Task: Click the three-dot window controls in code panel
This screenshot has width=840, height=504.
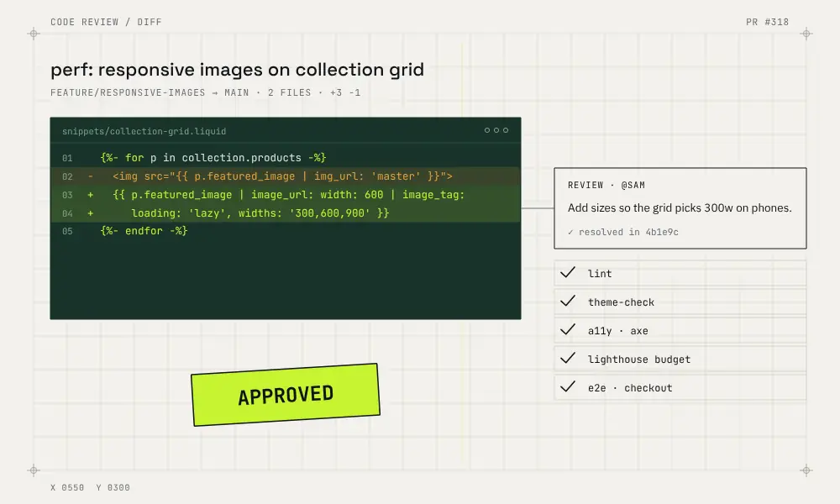Action: tap(496, 130)
